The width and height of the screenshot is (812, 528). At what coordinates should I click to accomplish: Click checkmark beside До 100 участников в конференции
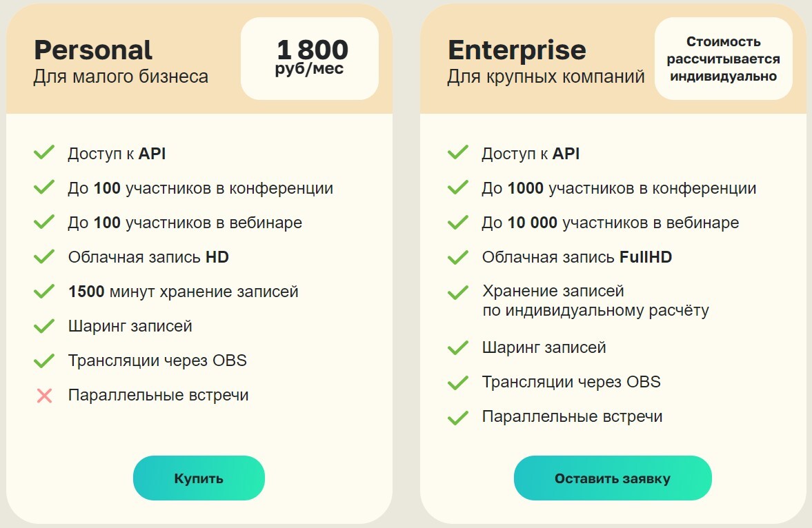click(x=44, y=187)
